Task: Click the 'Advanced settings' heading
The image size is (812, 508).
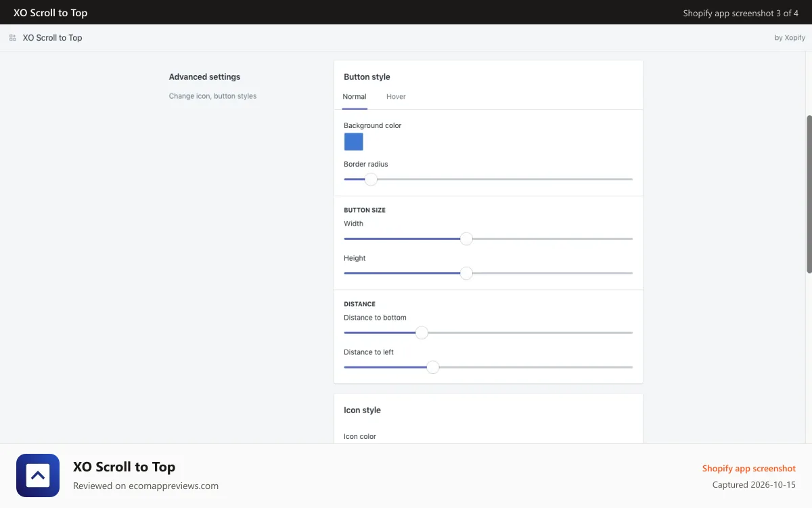Action: pyautogui.click(x=205, y=77)
